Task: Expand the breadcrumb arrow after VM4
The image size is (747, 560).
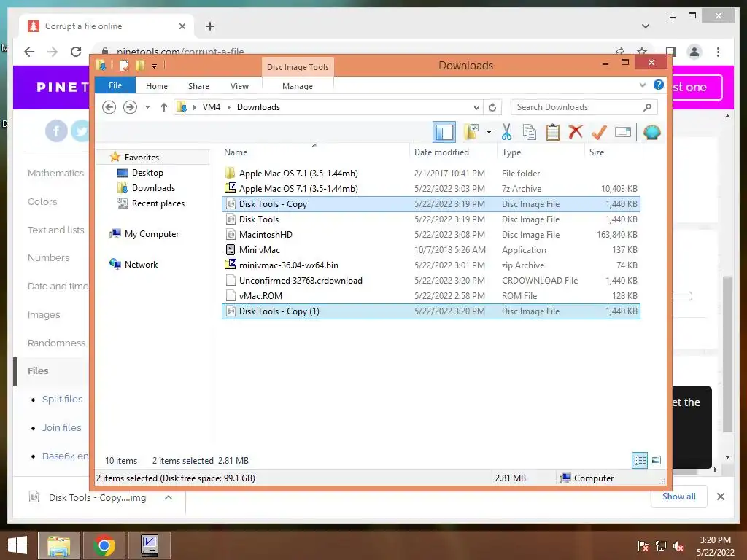Action: click(228, 107)
